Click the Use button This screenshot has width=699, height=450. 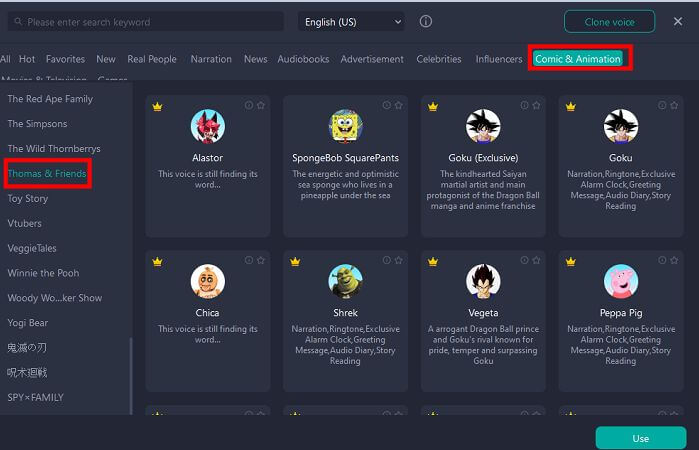tap(641, 438)
